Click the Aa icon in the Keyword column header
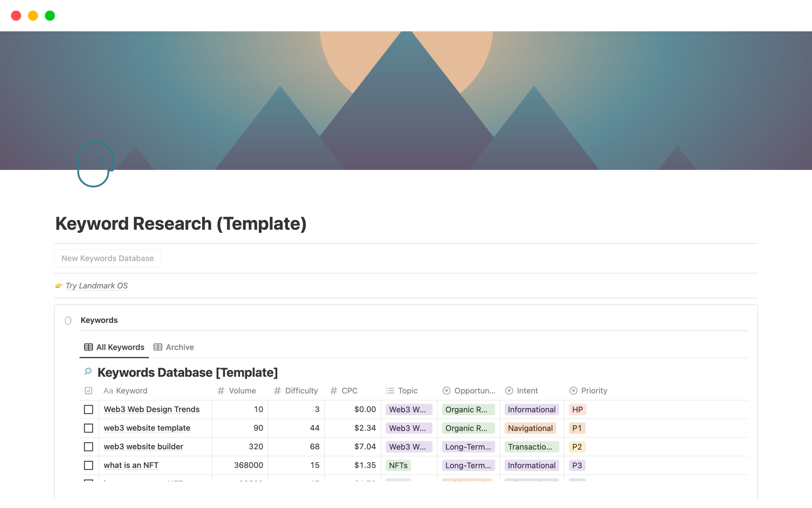The image size is (812, 508). (x=107, y=390)
